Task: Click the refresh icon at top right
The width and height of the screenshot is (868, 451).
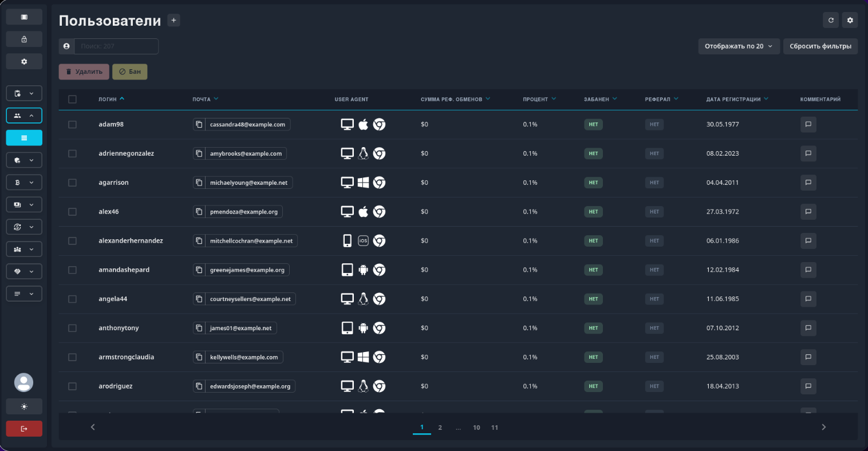Action: click(x=831, y=20)
